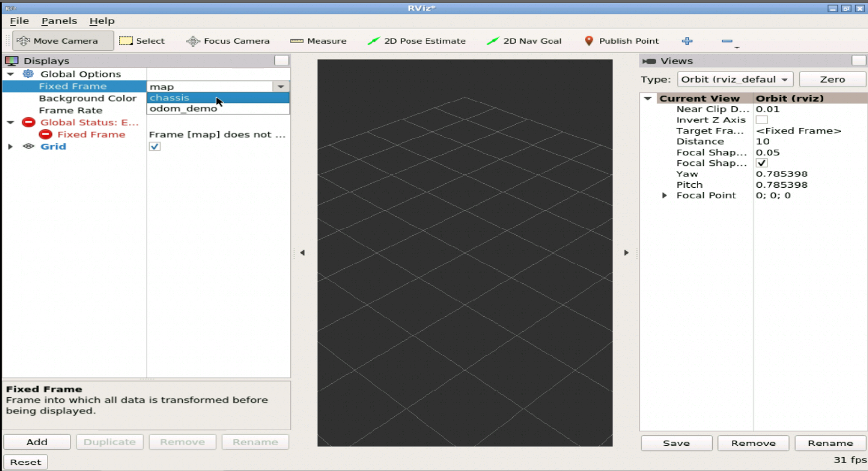Open the view Type dropdown
The width and height of the screenshot is (868, 471).
tap(735, 79)
